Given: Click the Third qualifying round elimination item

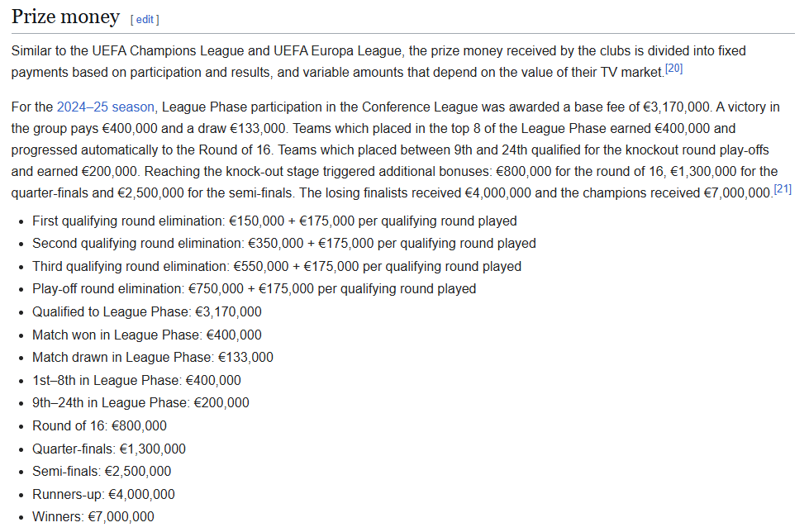Looking at the screenshot, I should 276,267.
